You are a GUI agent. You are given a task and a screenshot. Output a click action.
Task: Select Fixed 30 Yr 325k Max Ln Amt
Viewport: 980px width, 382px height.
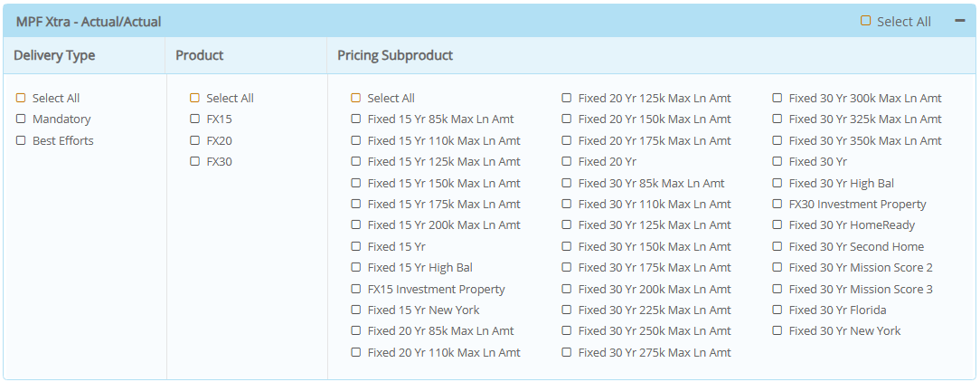click(777, 119)
